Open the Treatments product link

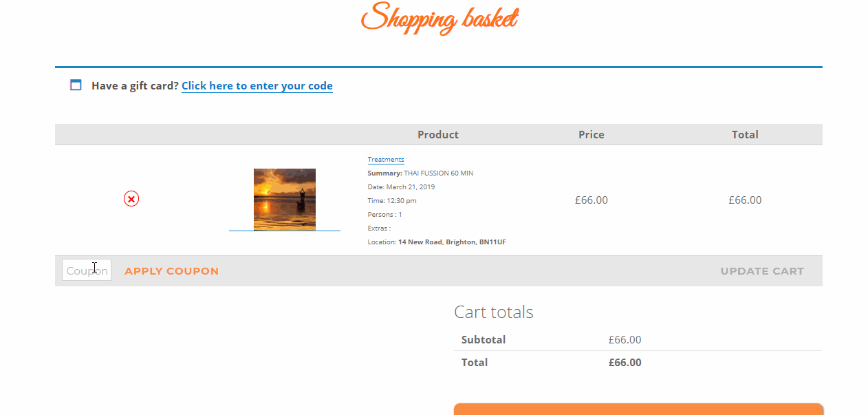[386, 160]
